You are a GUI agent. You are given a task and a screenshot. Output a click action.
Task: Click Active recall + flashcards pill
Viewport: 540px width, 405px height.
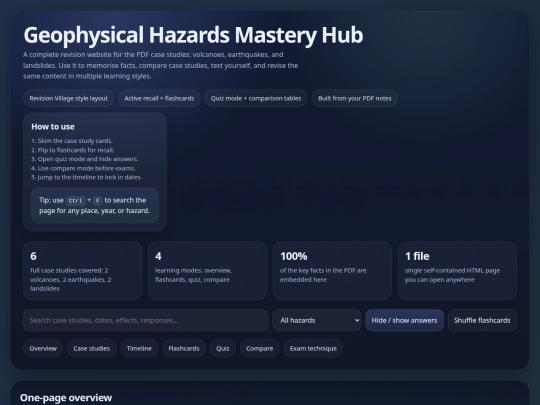(x=159, y=98)
